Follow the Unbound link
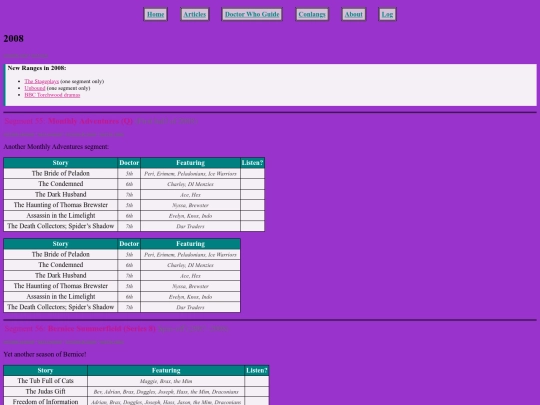 [x=35, y=88]
